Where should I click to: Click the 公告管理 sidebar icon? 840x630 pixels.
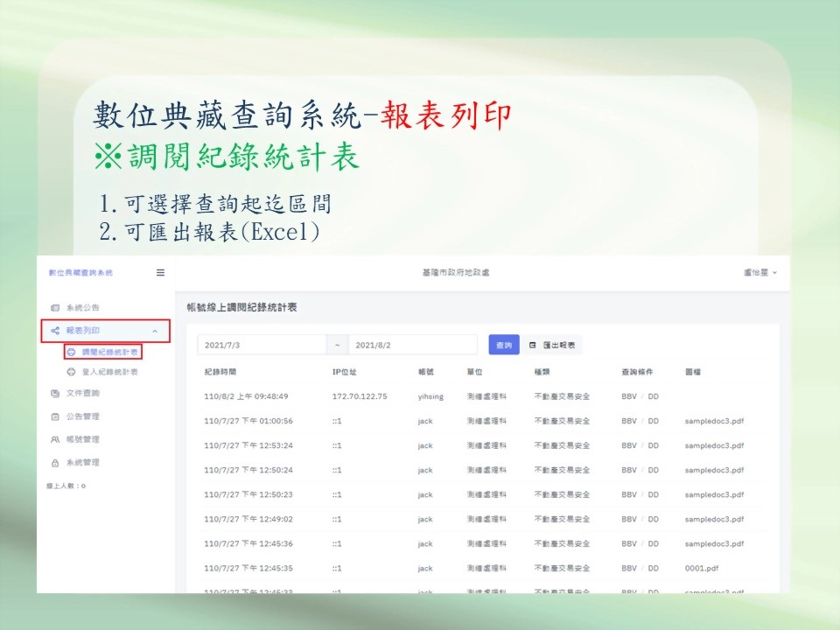[55, 416]
